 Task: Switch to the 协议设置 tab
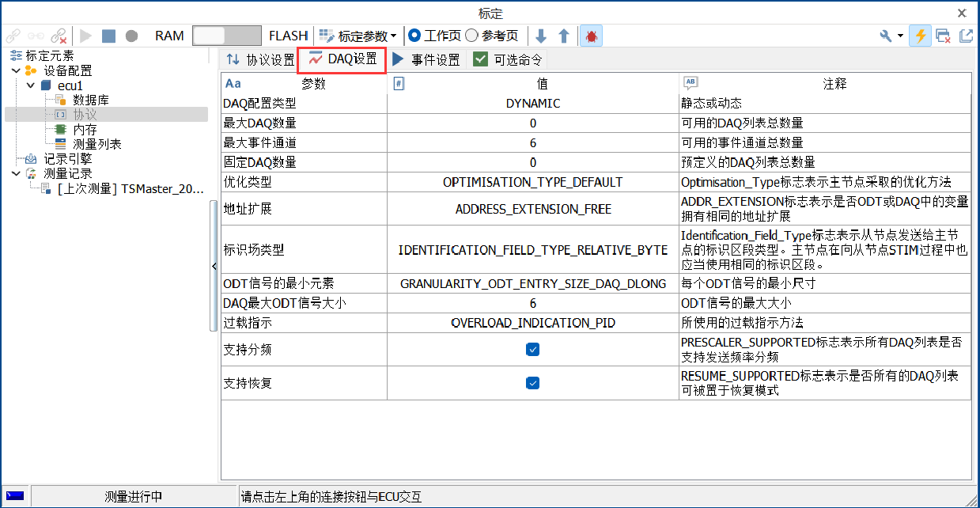click(x=259, y=60)
